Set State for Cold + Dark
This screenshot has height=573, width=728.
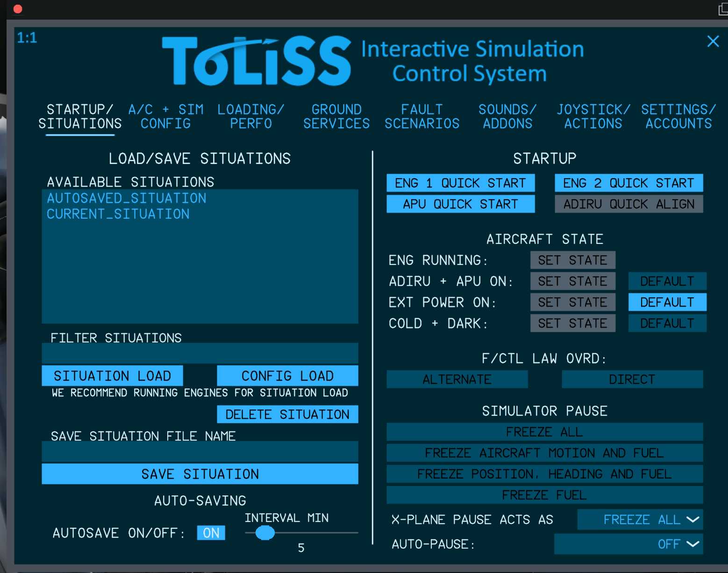pyautogui.click(x=572, y=323)
